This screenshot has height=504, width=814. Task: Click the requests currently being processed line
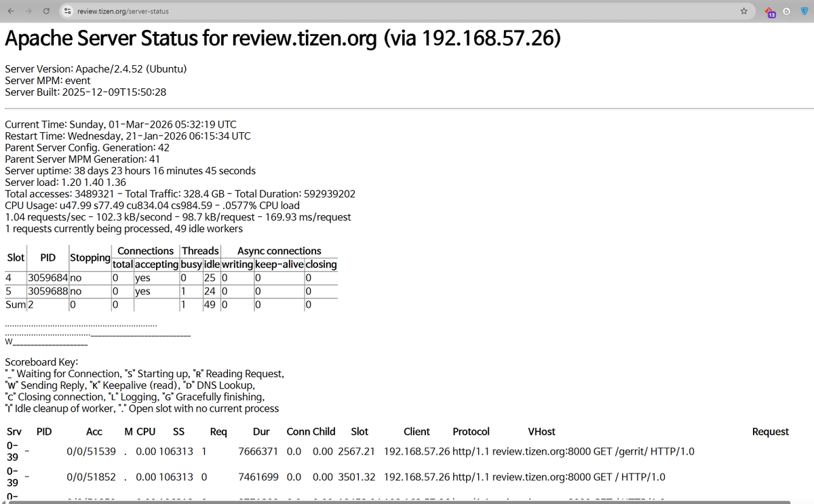tap(123, 229)
